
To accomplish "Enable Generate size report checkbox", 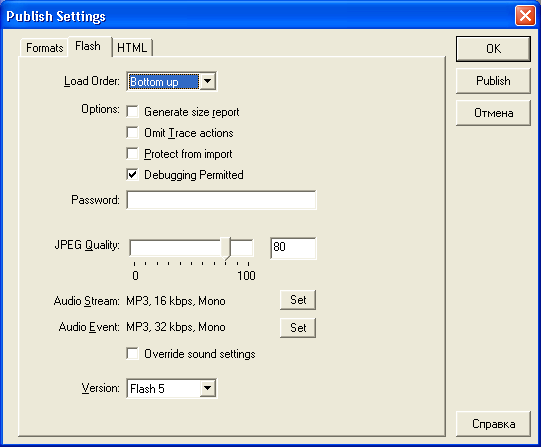I will 132,112.
